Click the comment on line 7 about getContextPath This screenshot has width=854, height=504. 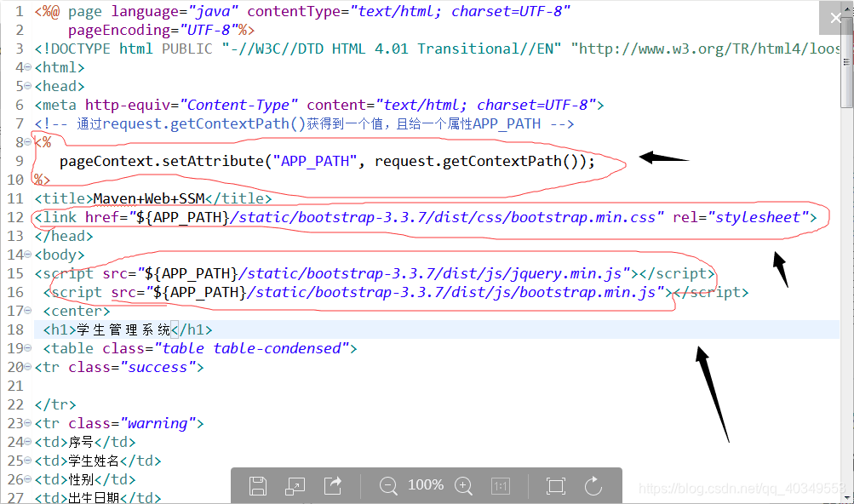coord(304,124)
